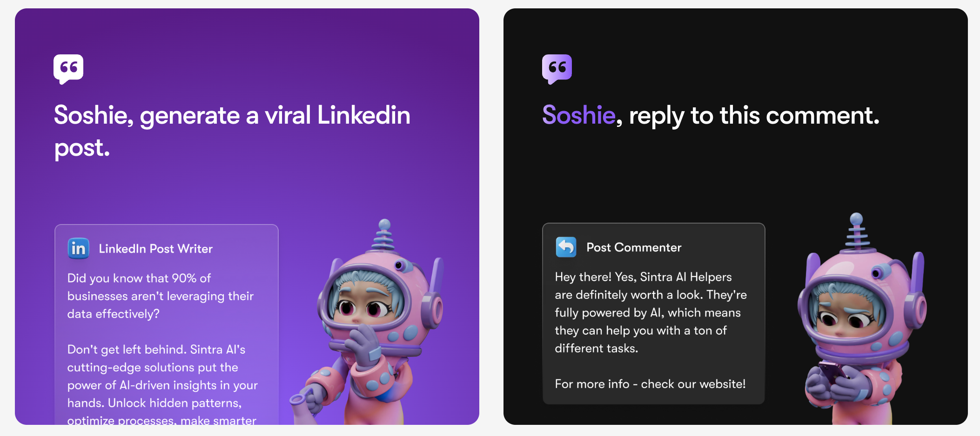
Task: Click the quote bubble icon on the dark card
Action: pos(557,68)
